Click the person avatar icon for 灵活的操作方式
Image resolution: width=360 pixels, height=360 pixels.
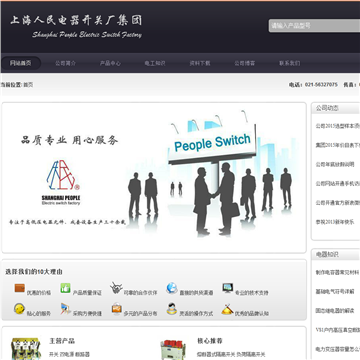pyautogui.click(x=172, y=309)
